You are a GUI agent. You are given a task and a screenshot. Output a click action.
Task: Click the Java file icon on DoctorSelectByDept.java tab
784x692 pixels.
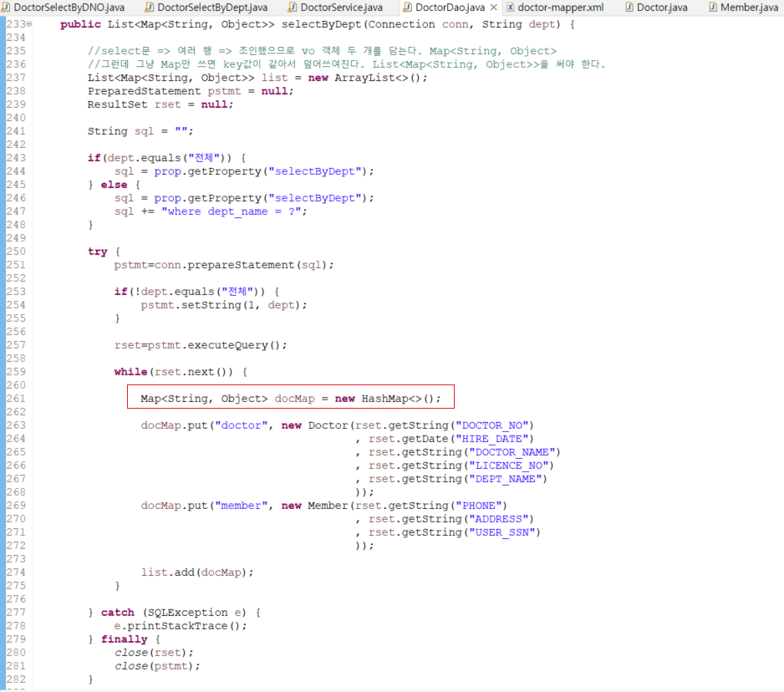(x=149, y=7)
